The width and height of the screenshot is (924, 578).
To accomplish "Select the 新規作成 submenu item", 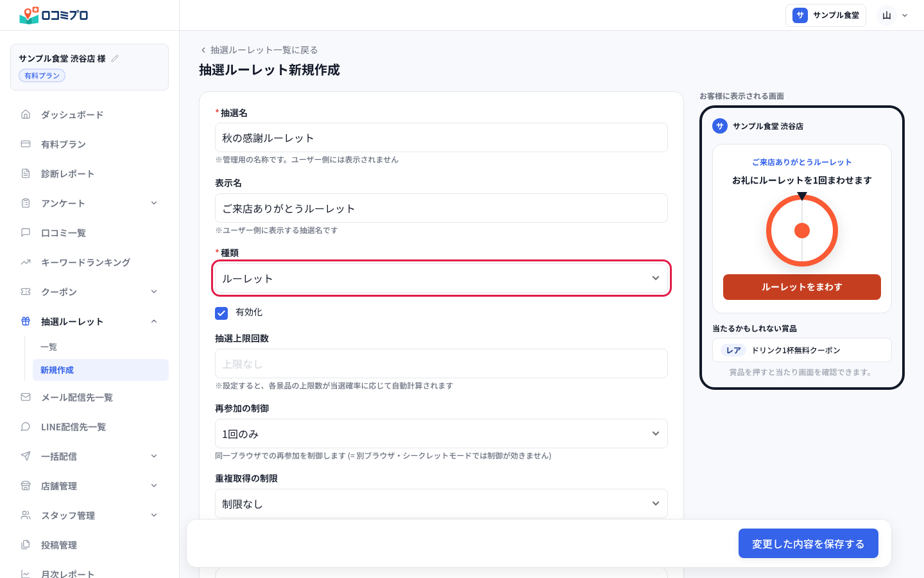I will click(x=101, y=370).
